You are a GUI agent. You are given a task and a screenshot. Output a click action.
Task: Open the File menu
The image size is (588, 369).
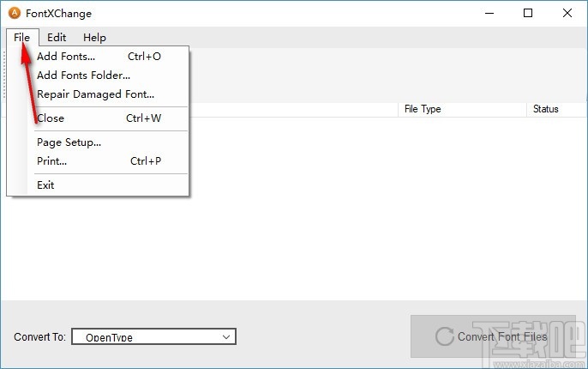click(x=21, y=38)
